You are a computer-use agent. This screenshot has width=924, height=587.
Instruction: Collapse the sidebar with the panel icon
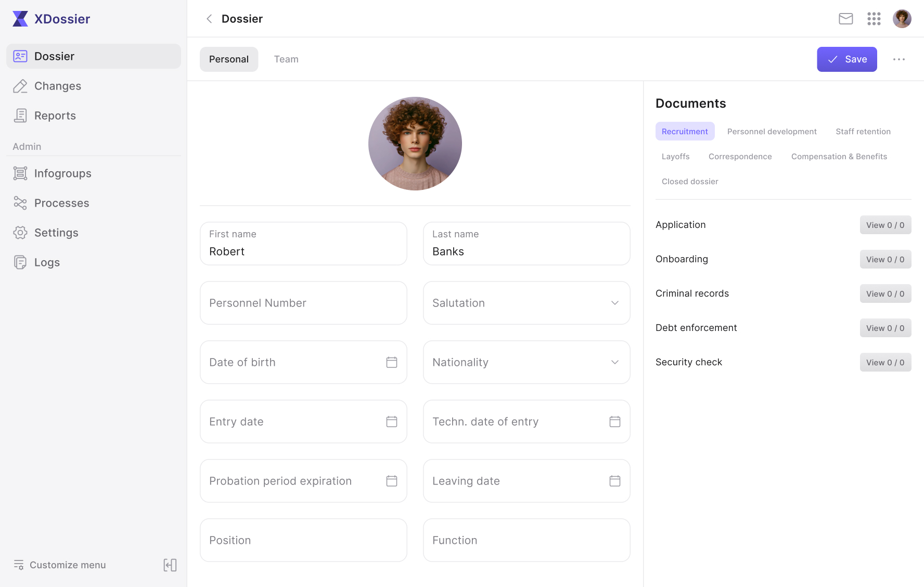[x=170, y=565]
